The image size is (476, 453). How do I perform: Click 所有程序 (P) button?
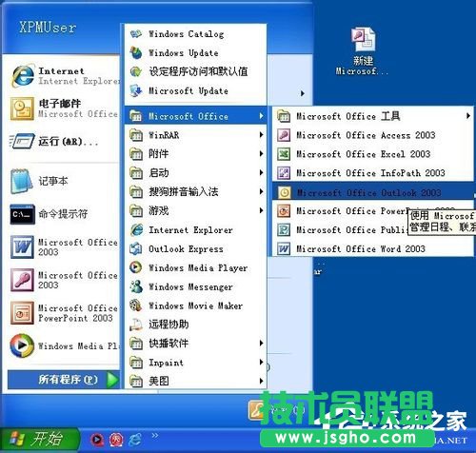pos(64,380)
